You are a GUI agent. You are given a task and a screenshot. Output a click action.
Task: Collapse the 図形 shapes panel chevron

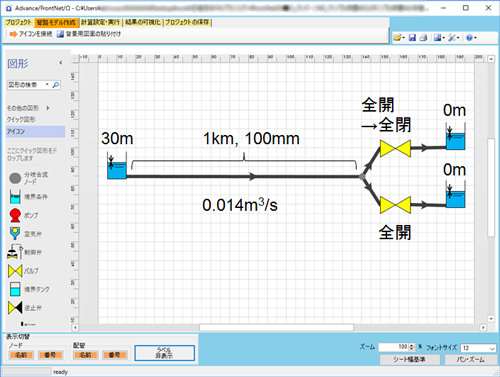point(61,63)
